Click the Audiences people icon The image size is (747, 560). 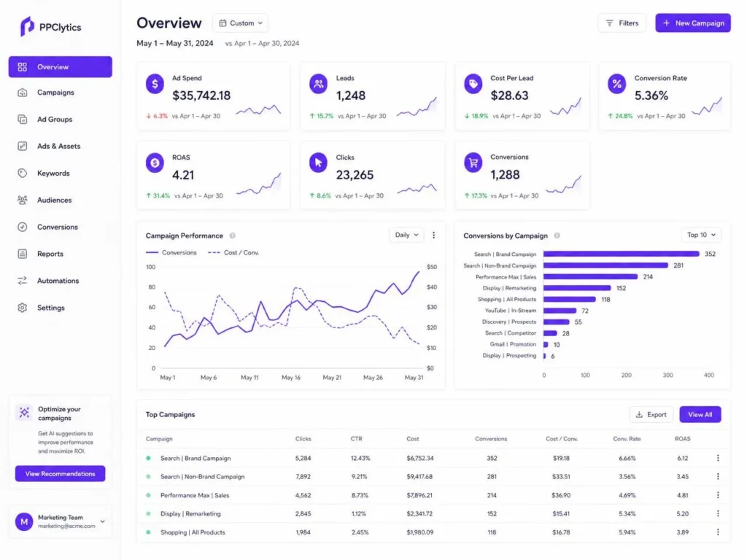pos(23,200)
